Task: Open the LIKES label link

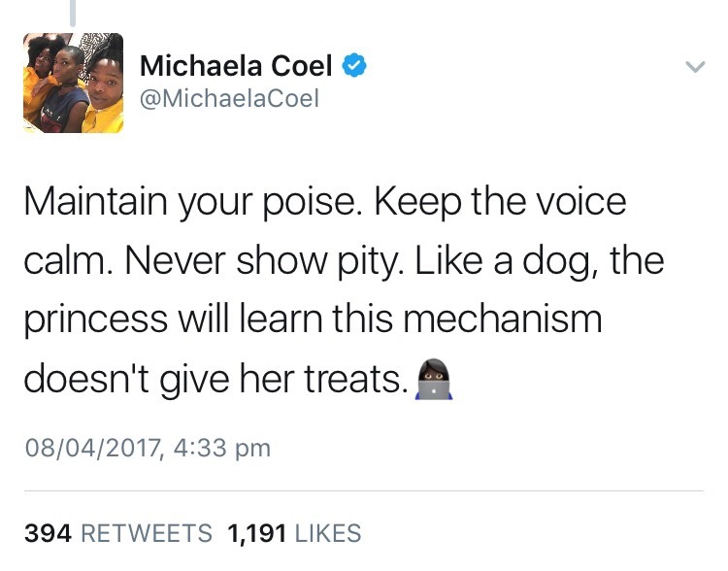Action: (328, 533)
